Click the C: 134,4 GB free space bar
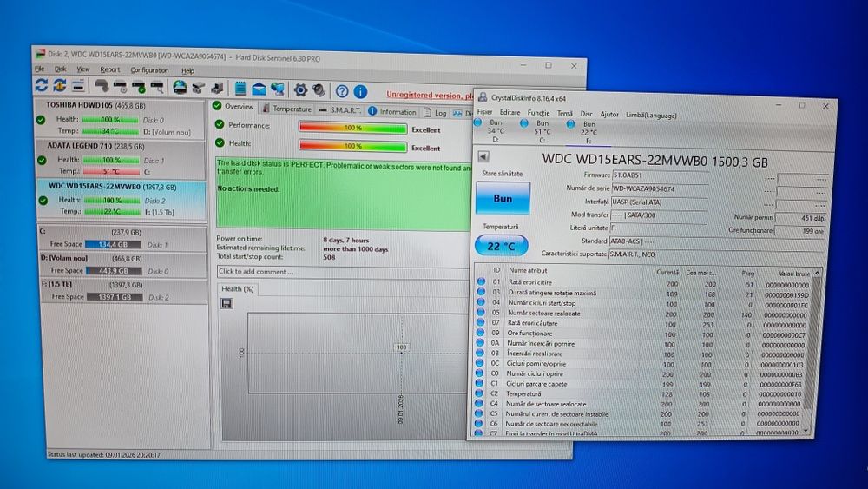 (113, 244)
